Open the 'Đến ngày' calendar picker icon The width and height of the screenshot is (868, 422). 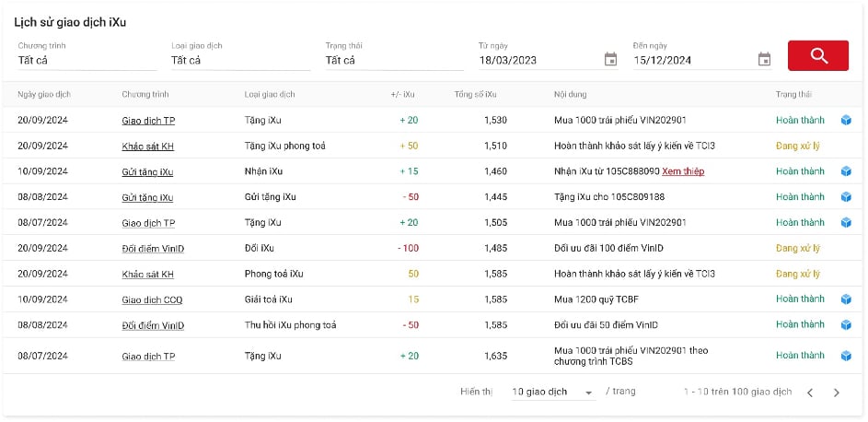(764, 59)
